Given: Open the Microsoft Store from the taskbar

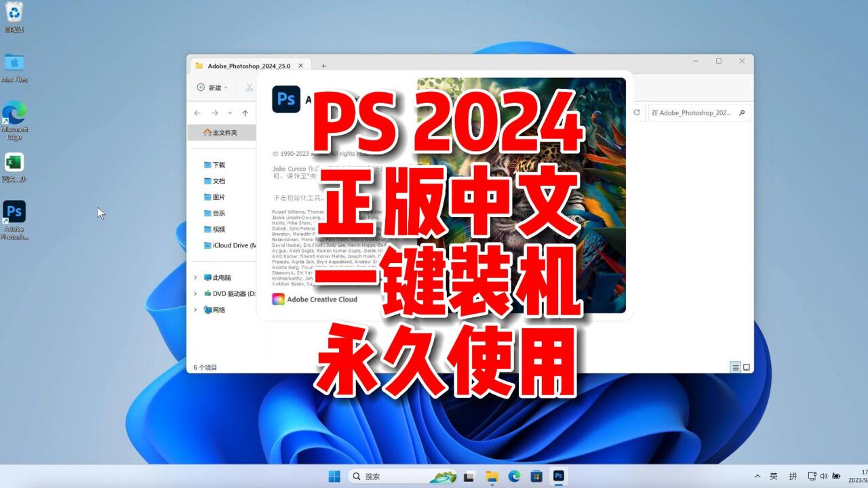Looking at the screenshot, I should 538,476.
